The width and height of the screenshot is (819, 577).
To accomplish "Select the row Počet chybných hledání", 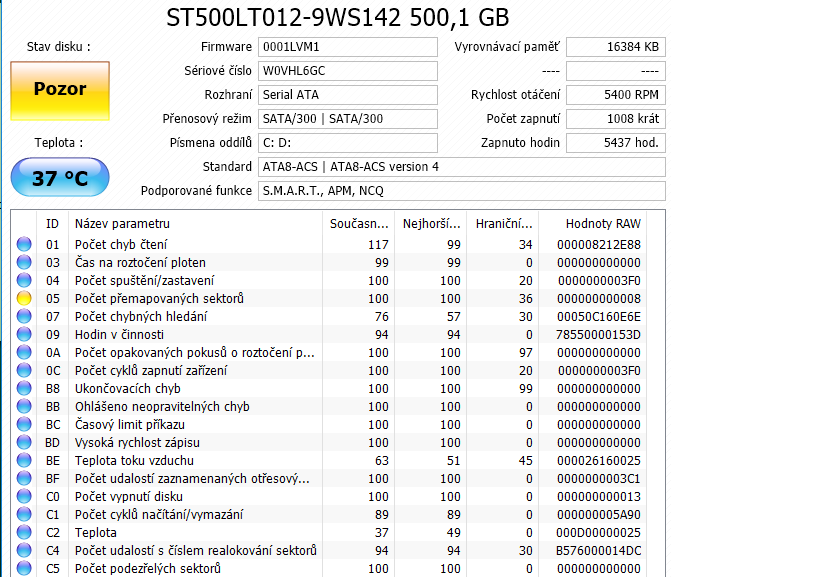I will click(x=331, y=316).
